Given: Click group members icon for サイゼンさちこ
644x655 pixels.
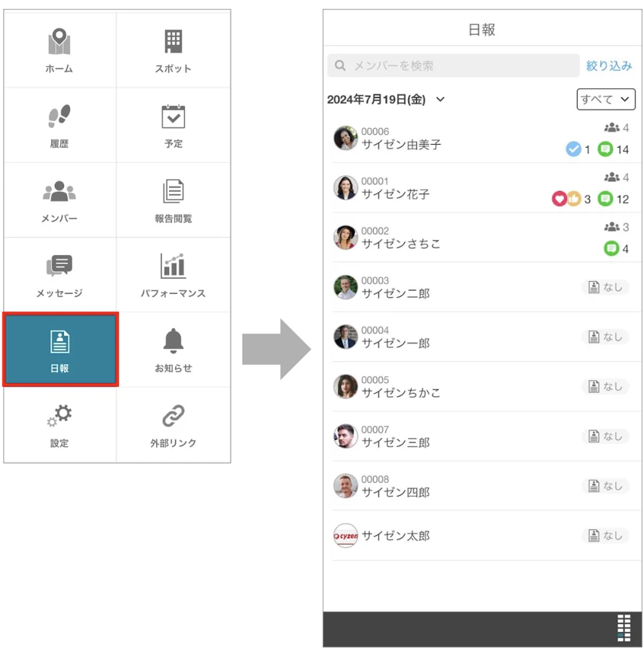Looking at the screenshot, I should tap(612, 227).
